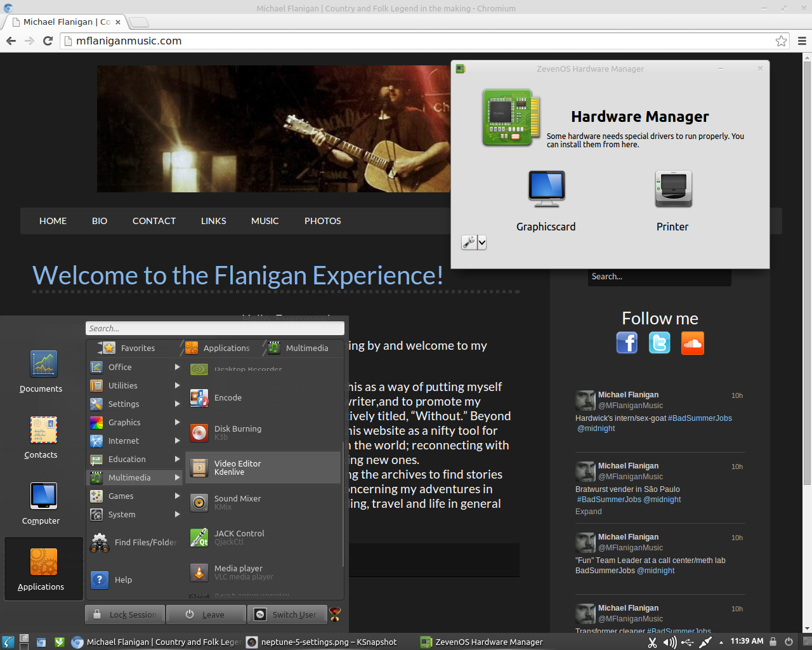Open the Contacts launcher shortcut
812x650 pixels.
point(41,437)
